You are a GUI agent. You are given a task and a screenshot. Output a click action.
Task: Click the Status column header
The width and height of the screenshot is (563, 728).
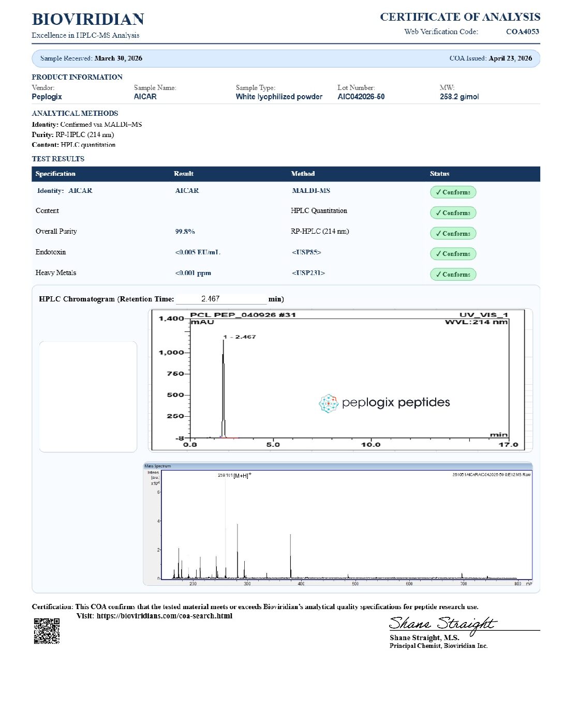coord(439,174)
